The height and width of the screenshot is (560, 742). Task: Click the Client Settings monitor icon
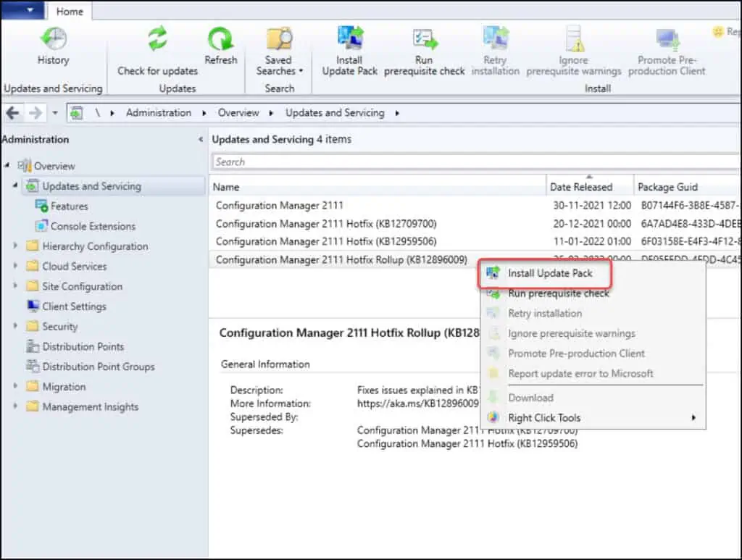pos(33,306)
